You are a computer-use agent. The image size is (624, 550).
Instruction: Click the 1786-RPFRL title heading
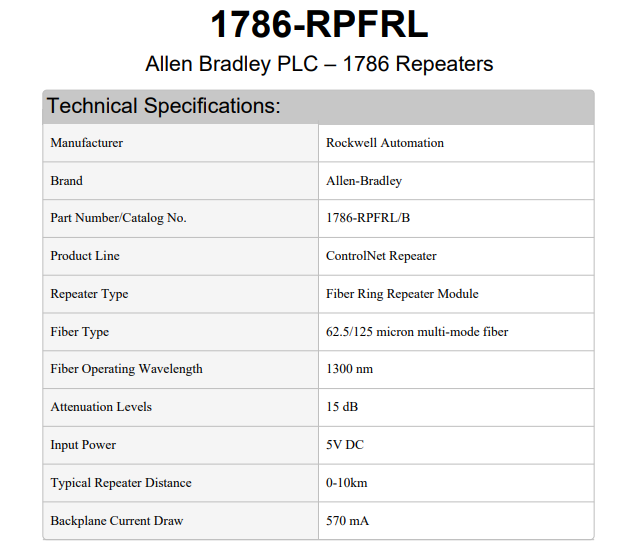pyautogui.click(x=319, y=24)
